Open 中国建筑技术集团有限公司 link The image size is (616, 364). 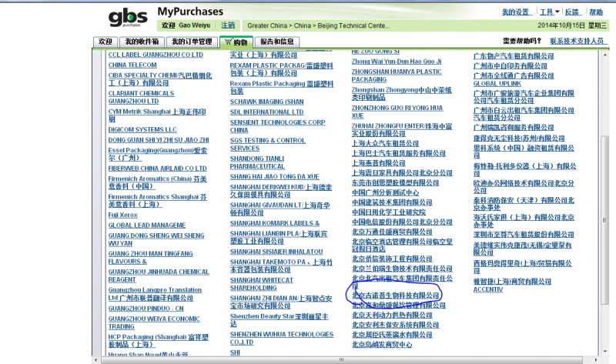[392, 202]
